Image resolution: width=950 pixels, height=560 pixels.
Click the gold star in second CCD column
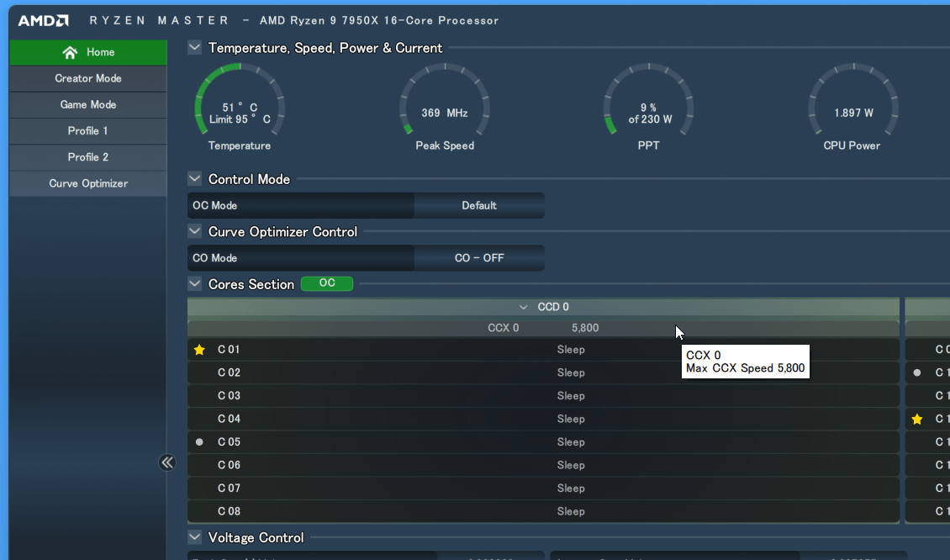point(916,419)
